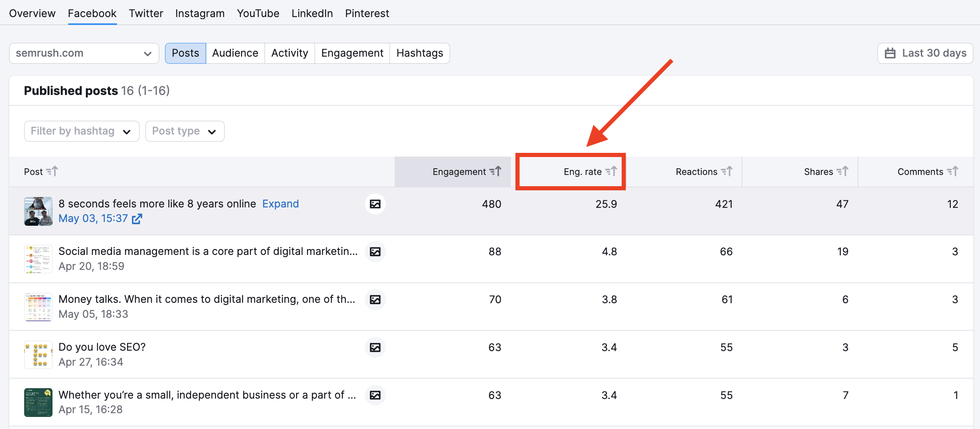
Task: Click 'Apr 27, 16:34' date text
Action: coord(91,362)
